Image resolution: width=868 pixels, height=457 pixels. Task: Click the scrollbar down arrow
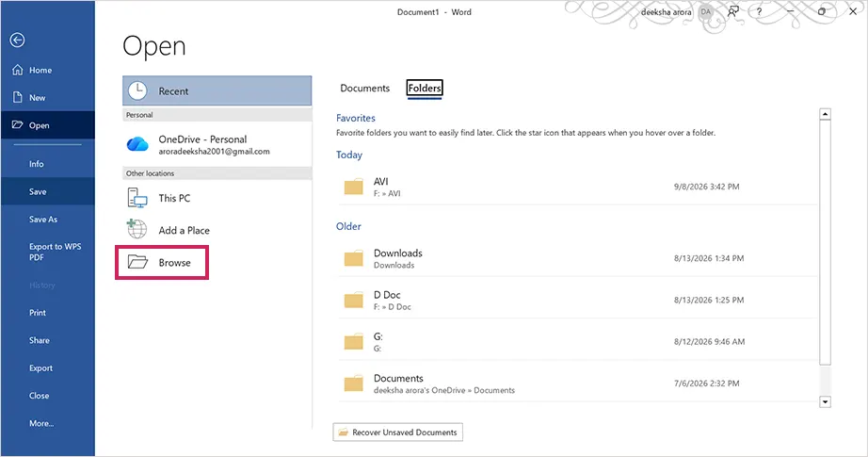[x=825, y=402]
